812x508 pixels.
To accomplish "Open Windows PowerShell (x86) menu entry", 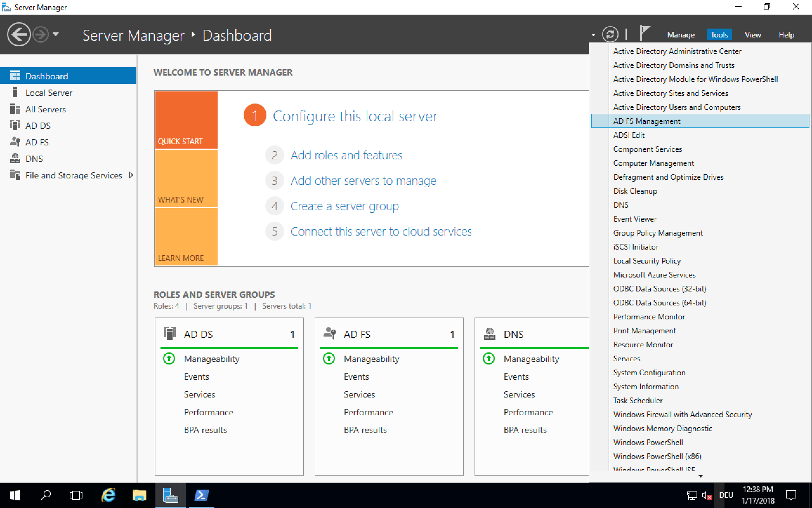I will tap(700, 456).
